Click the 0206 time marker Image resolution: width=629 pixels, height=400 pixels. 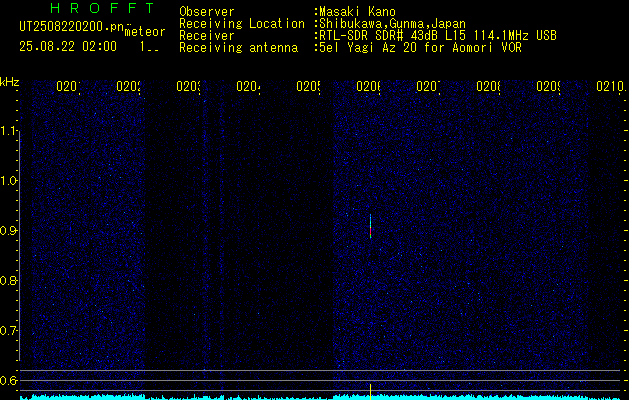click(368, 86)
